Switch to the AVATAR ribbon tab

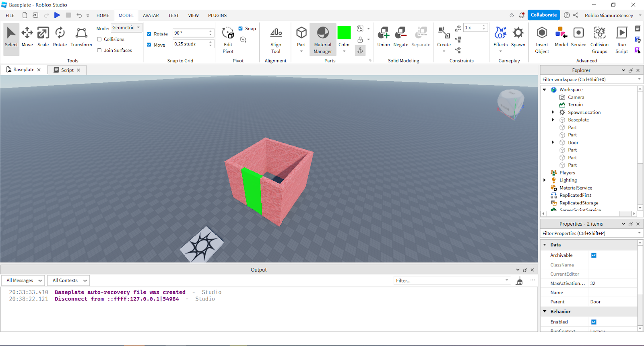pyautogui.click(x=151, y=15)
